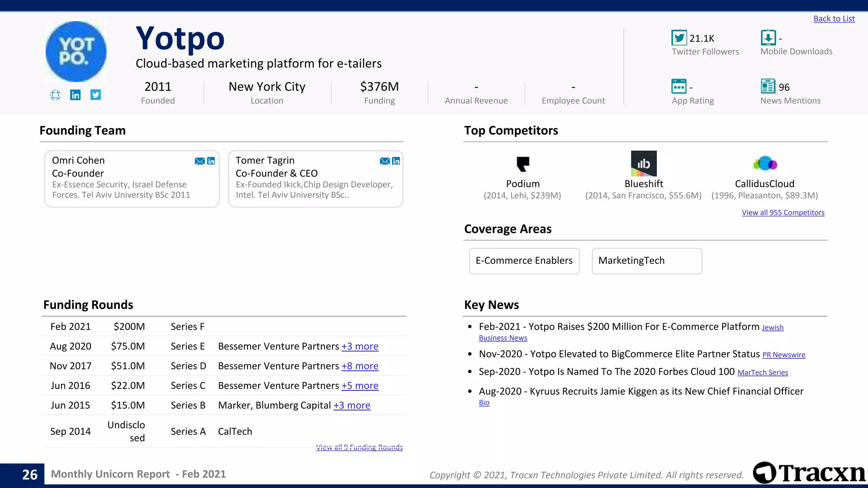The width and height of the screenshot is (868, 488).
Task: Click the 21.1K Twitter followers count
Action: tap(702, 39)
